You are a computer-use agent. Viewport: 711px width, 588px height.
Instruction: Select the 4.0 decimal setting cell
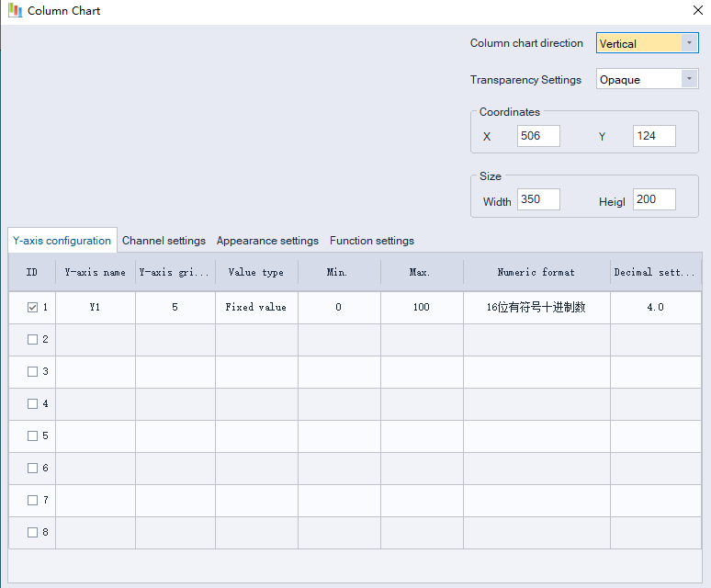click(x=656, y=308)
